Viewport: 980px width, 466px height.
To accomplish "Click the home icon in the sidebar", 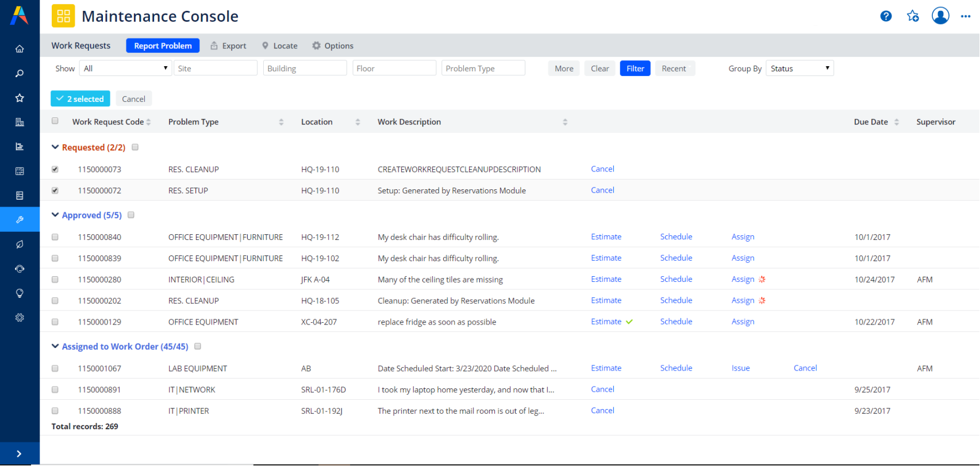I will click(20, 49).
